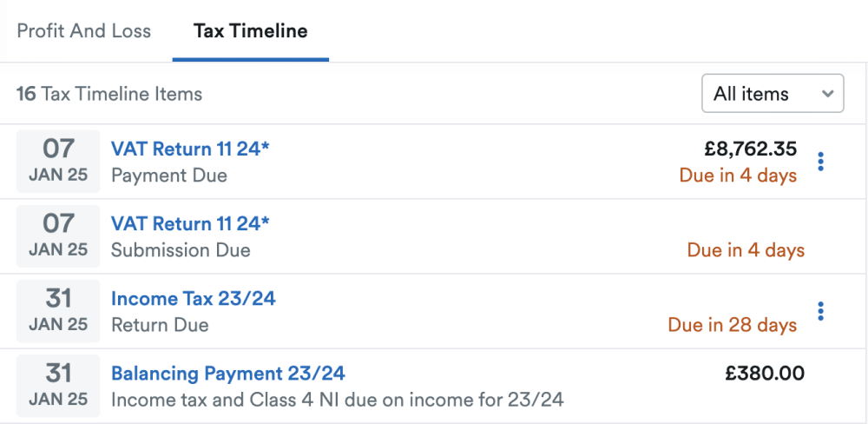The image size is (868, 424).
Task: Click the 16 Tax Timeline Items count
Action: pos(109,94)
